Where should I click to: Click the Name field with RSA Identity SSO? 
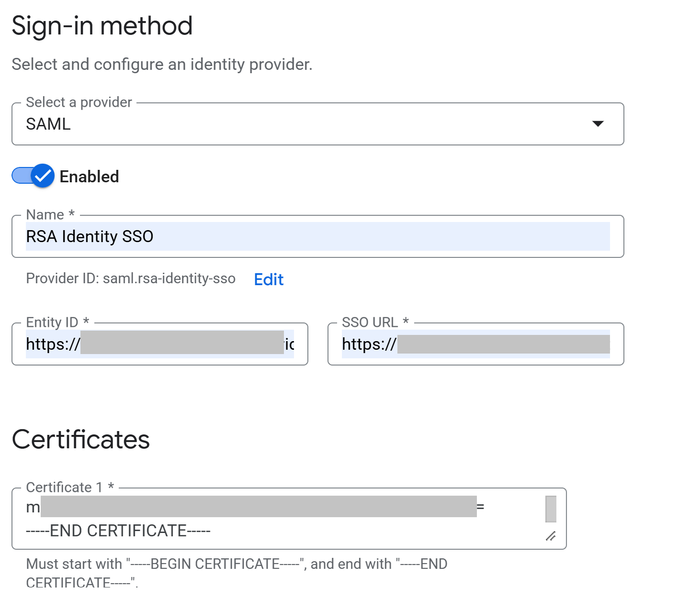point(317,236)
